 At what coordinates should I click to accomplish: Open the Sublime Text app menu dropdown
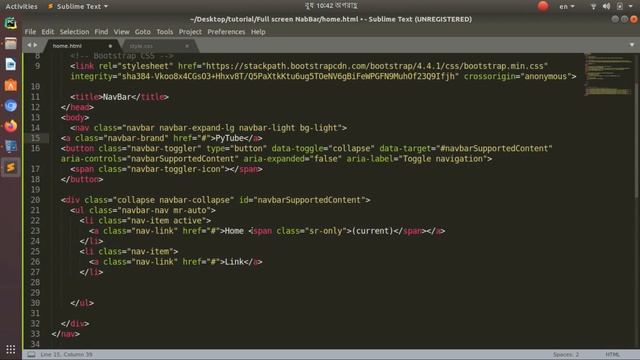(78, 7)
